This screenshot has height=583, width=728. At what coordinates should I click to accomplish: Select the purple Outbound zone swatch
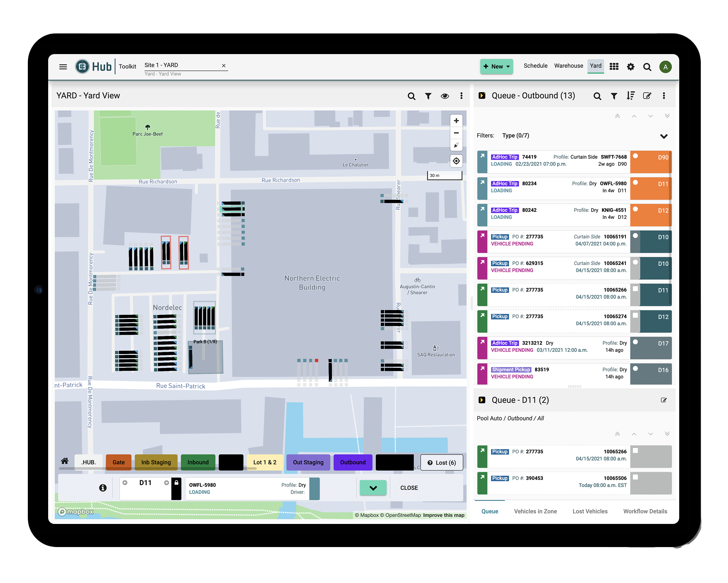pyautogui.click(x=352, y=462)
